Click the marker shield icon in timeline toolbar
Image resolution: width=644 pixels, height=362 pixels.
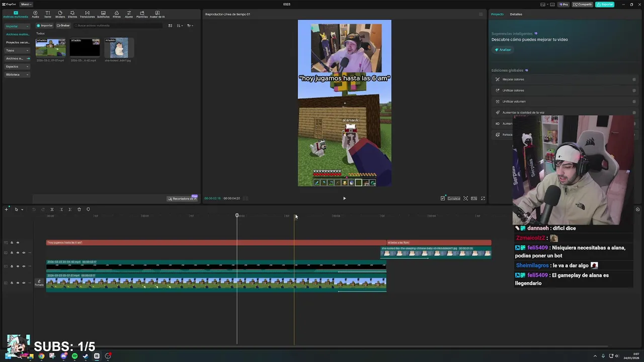tap(88, 209)
